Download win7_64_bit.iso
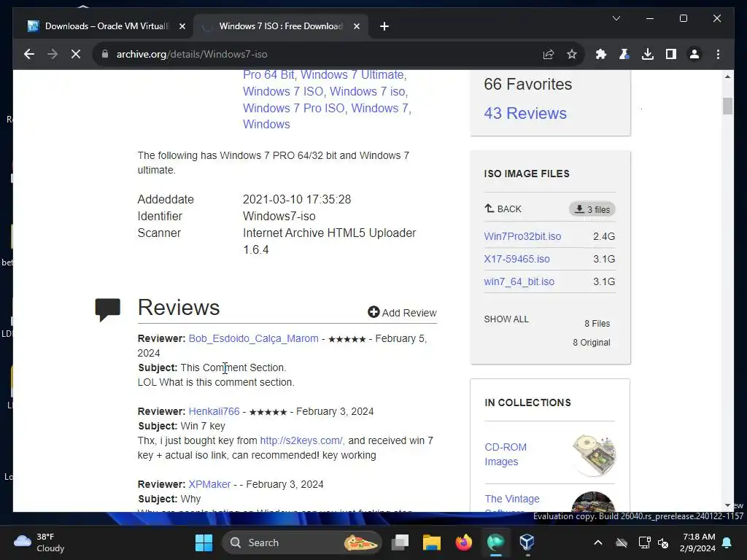Viewport: 747px width, 560px height. tap(519, 281)
